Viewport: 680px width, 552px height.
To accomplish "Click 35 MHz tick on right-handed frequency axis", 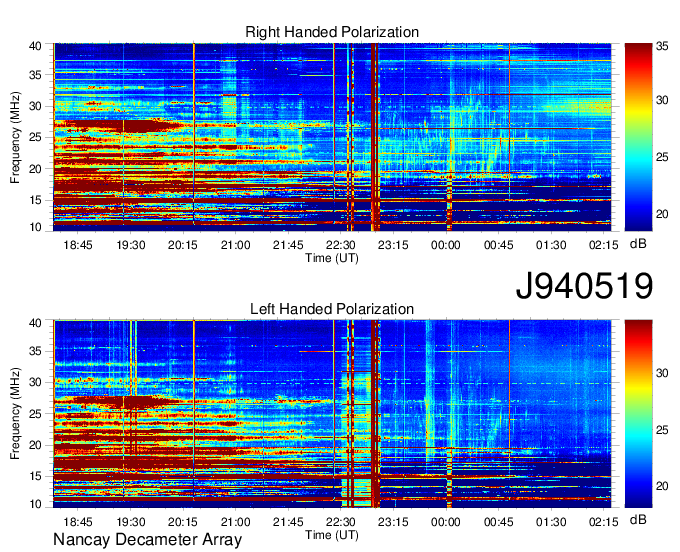I will coord(35,75).
